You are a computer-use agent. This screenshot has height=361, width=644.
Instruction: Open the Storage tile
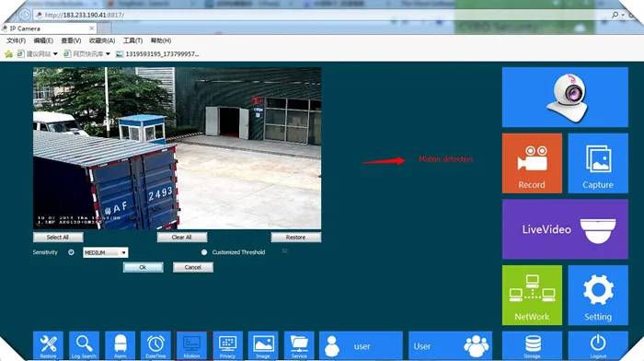tap(533, 345)
